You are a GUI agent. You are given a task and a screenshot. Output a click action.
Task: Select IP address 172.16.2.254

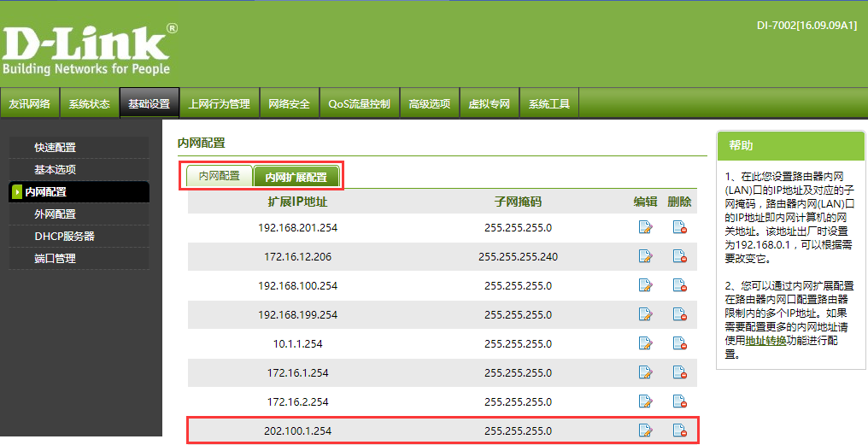(x=298, y=401)
